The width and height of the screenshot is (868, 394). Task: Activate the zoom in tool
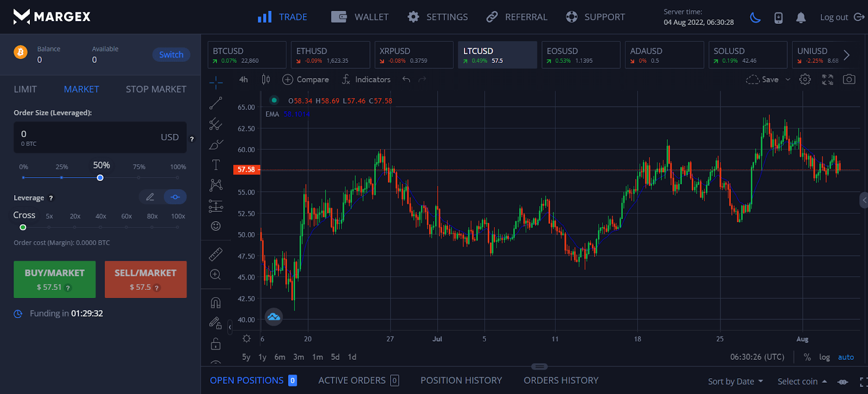pyautogui.click(x=215, y=274)
